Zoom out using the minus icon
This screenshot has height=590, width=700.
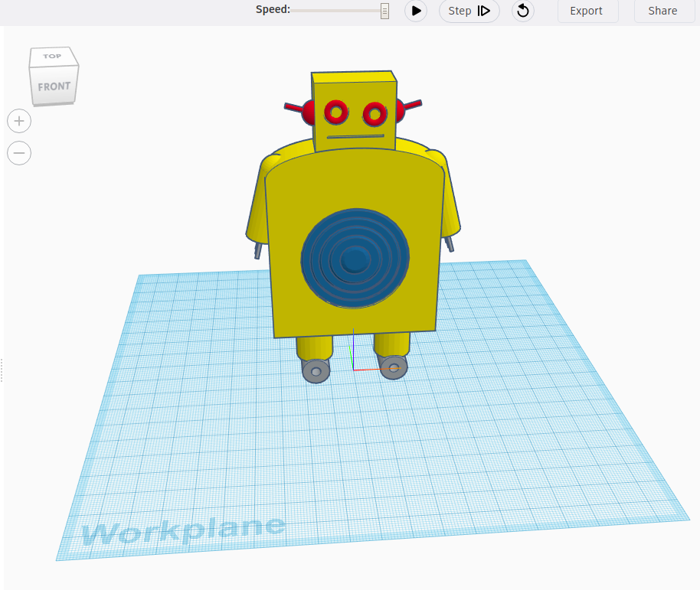pos(18,153)
